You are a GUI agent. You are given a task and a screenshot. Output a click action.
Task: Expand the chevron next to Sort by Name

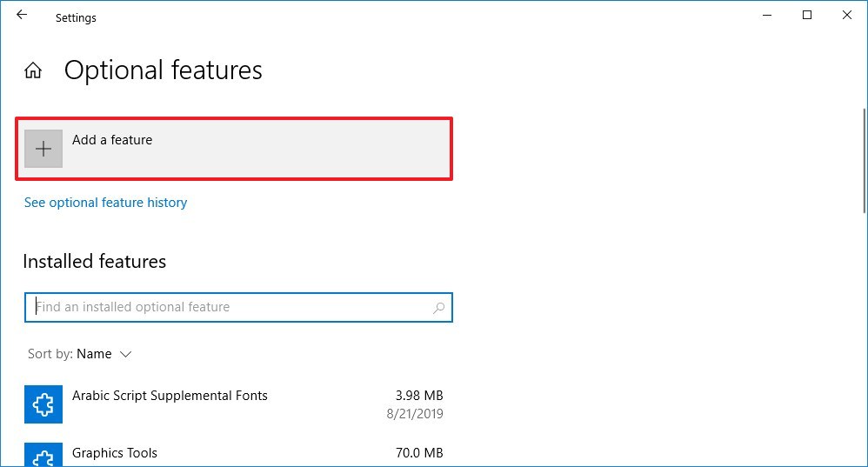(125, 354)
